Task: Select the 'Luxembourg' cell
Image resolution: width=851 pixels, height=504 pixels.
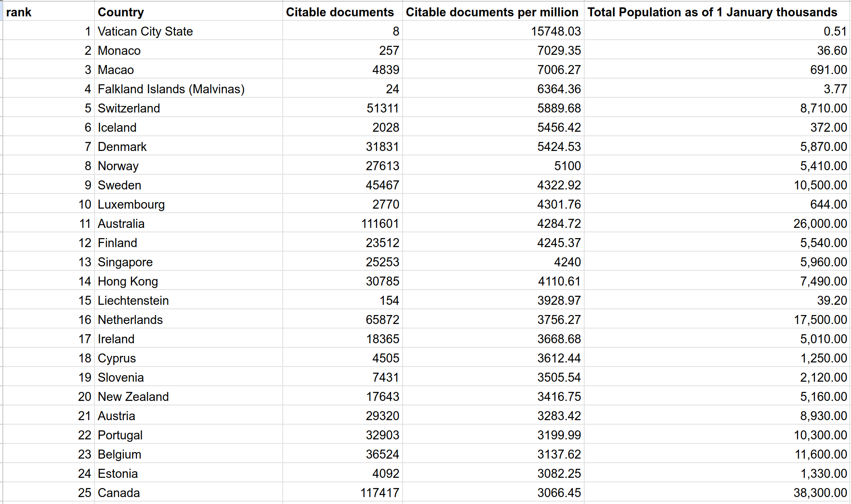Action: [x=188, y=204]
